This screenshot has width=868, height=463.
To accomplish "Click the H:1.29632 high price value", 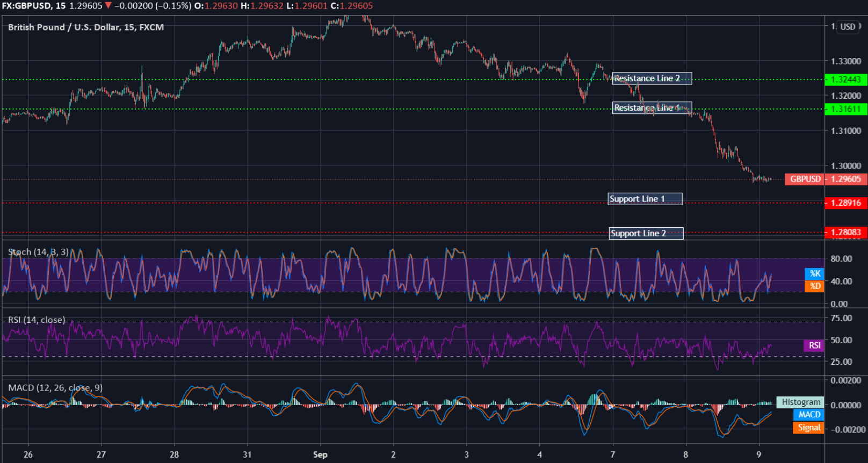I will [x=262, y=6].
